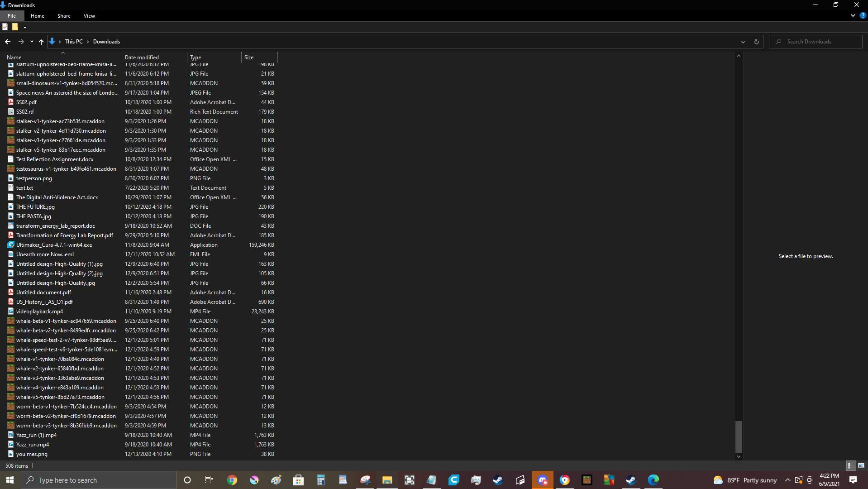This screenshot has width=868, height=489.
Task: Open the Share ribbon tab
Action: (x=64, y=16)
